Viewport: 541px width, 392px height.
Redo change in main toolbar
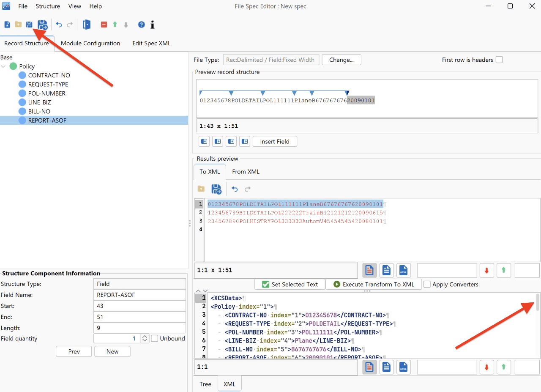click(70, 25)
